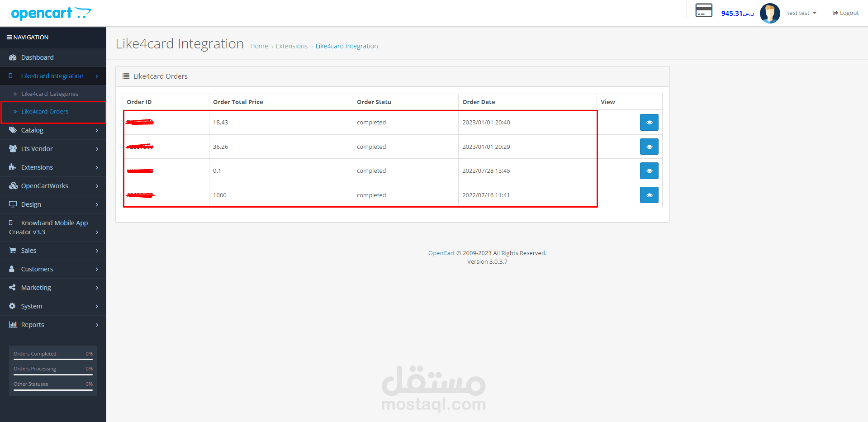
Task: Click the OpenCartWorks cubes icon
Action: click(x=13, y=186)
